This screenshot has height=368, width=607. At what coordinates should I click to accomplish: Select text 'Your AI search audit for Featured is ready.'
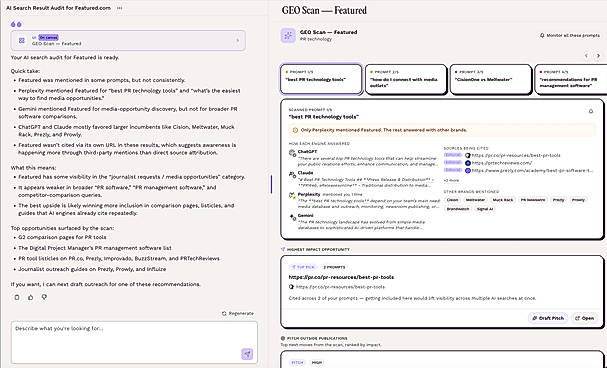65,57
